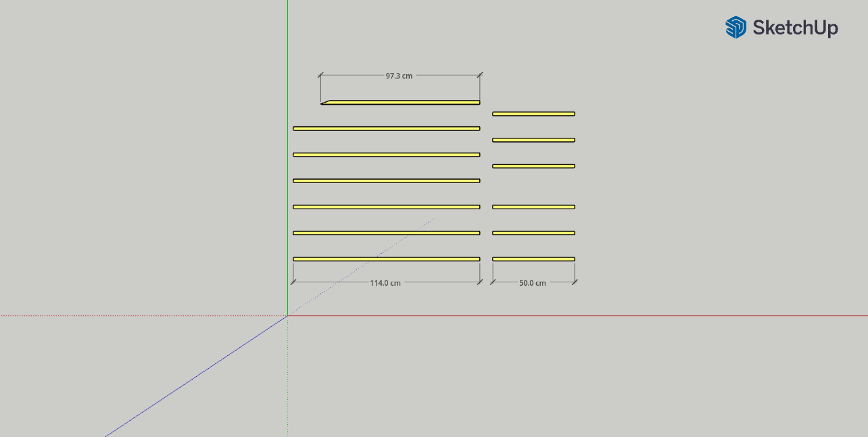The image size is (868, 437).
Task: Select the second short yellow bar from top
Action: [x=533, y=140]
